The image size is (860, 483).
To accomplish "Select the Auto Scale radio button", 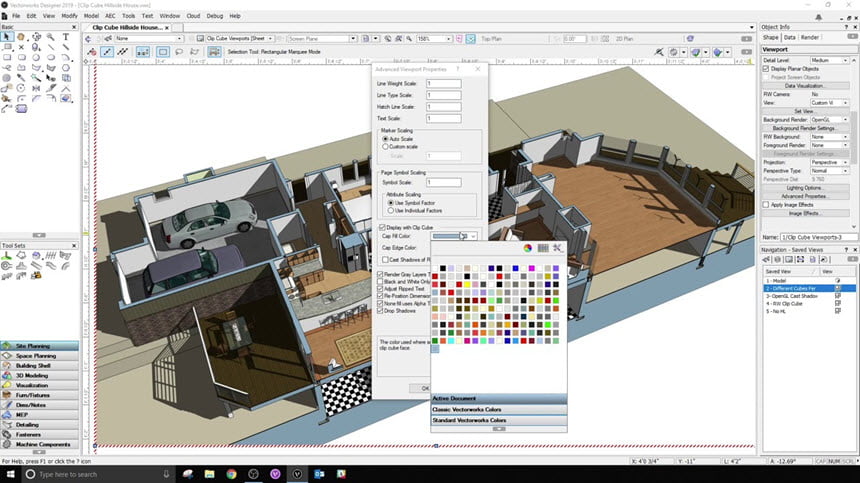I will click(386, 139).
